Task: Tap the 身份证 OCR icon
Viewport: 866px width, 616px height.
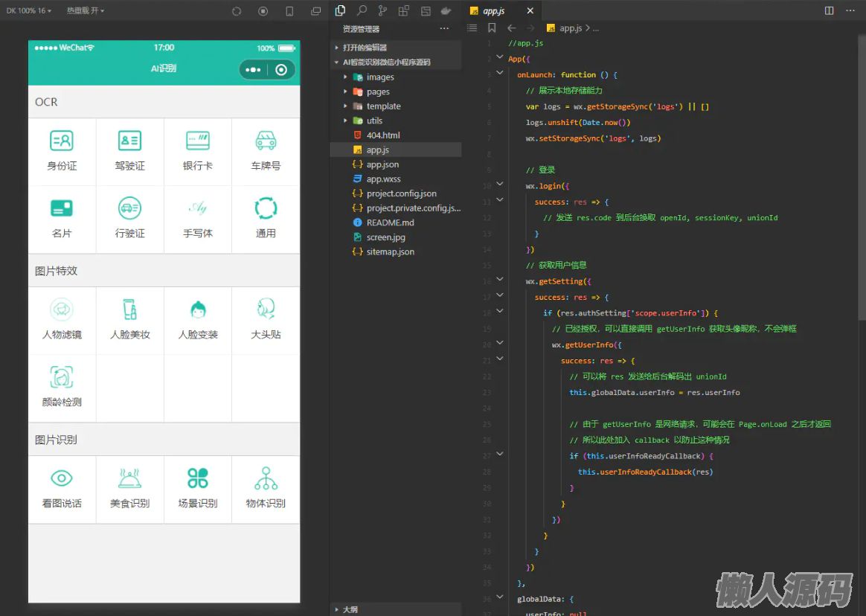Action: point(62,140)
